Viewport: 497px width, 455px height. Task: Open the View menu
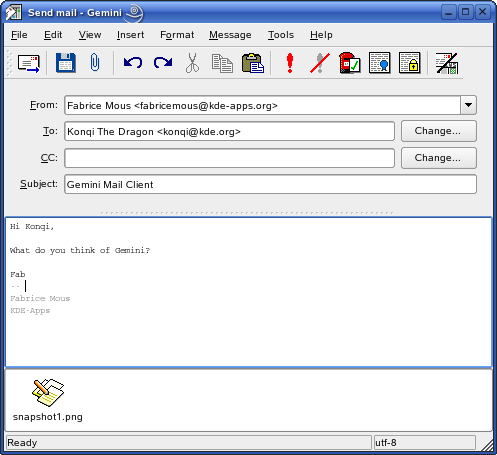click(x=90, y=35)
